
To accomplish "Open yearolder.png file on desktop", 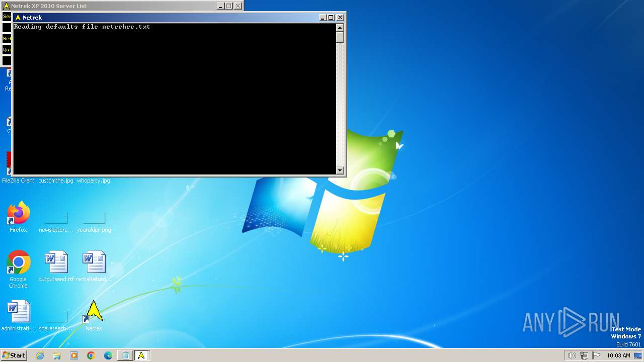I will coord(94,221).
